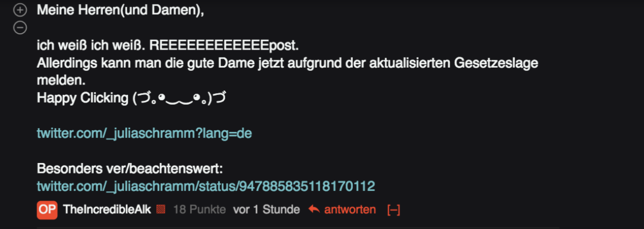Click the orange OP badge
644x229 pixels.
pyautogui.click(x=47, y=210)
